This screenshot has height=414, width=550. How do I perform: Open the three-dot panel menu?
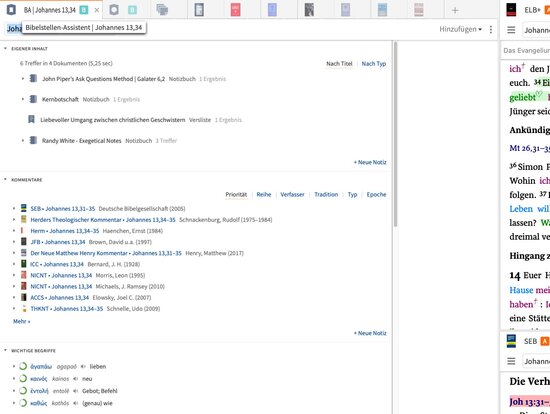pos(491,29)
